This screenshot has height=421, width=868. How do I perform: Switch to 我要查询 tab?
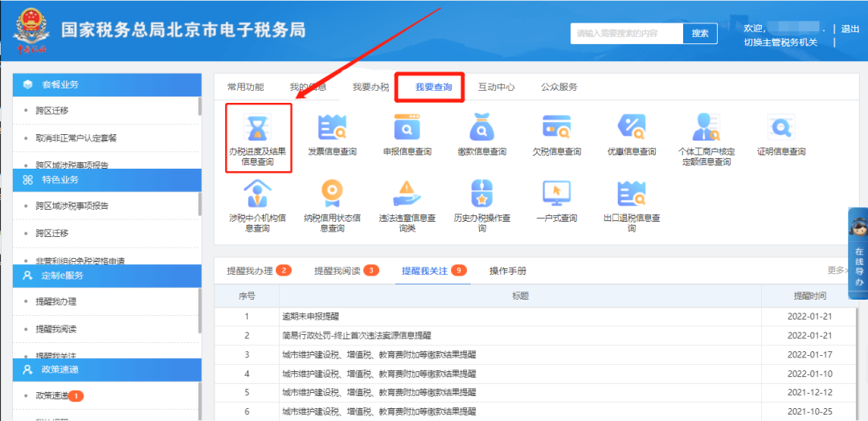pyautogui.click(x=433, y=87)
